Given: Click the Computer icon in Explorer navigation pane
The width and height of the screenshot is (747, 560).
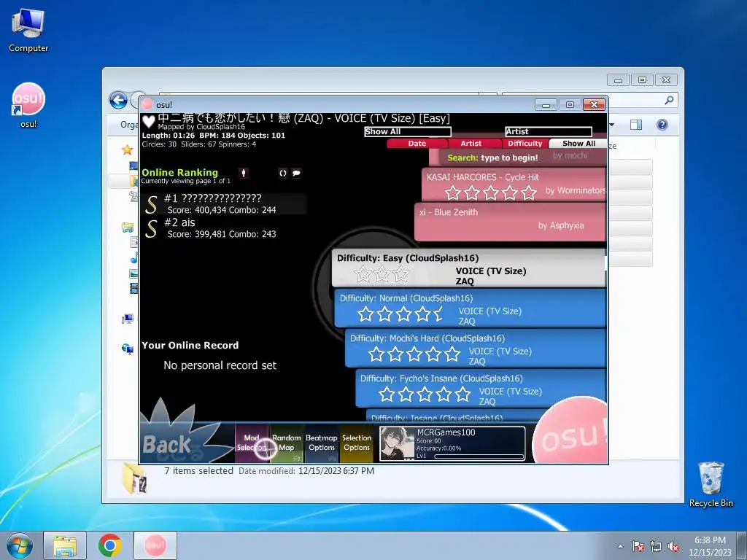Looking at the screenshot, I should 127,319.
